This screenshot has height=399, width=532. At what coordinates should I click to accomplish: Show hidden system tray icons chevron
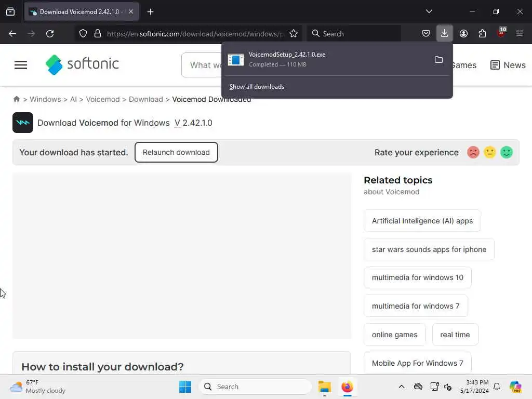[x=402, y=387]
